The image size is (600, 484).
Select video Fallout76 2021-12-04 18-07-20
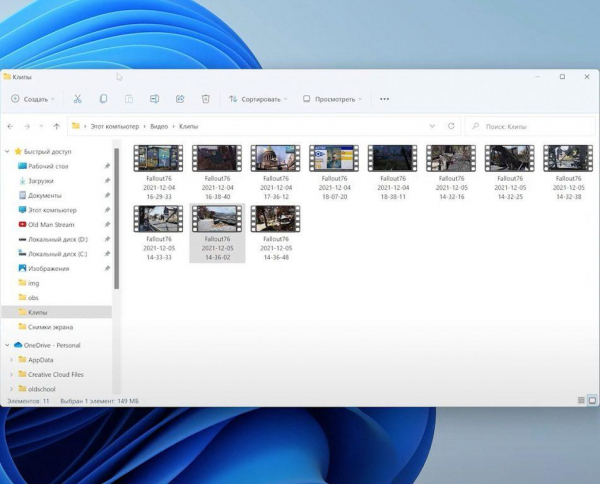[x=334, y=173]
